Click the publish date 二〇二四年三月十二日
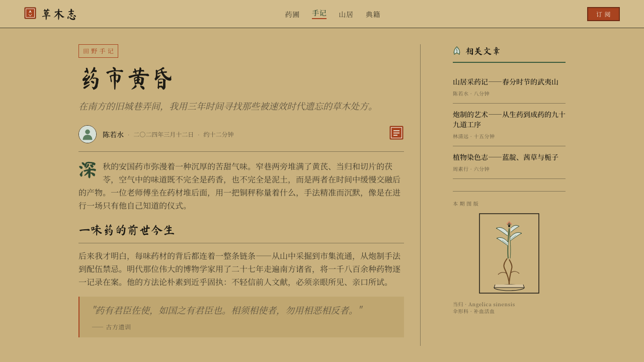The width and height of the screenshot is (644, 362). (164, 135)
